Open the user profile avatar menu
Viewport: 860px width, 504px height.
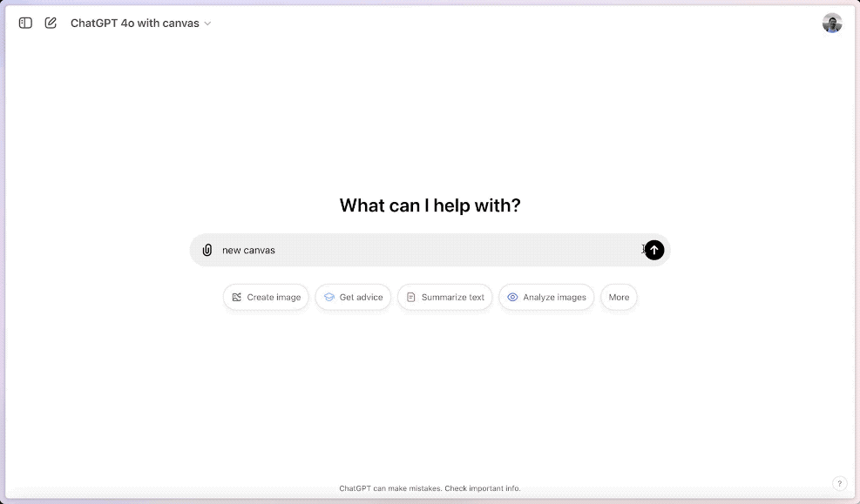832,23
